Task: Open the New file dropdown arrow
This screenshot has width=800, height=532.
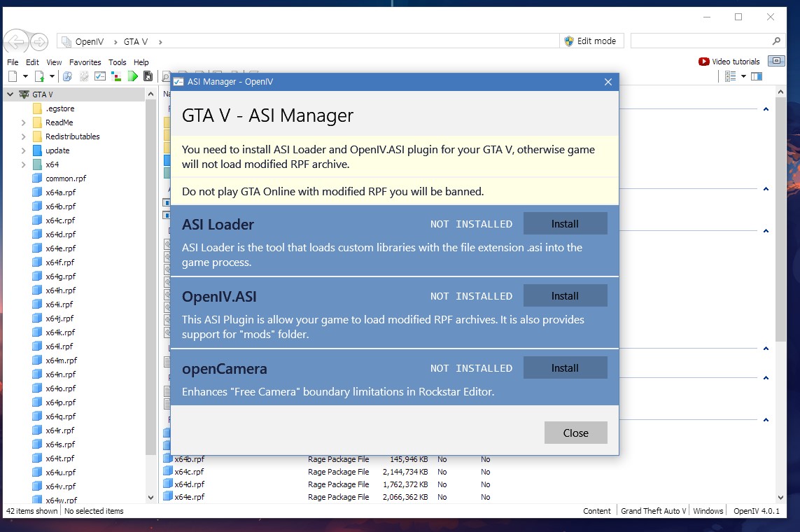Action: point(25,76)
